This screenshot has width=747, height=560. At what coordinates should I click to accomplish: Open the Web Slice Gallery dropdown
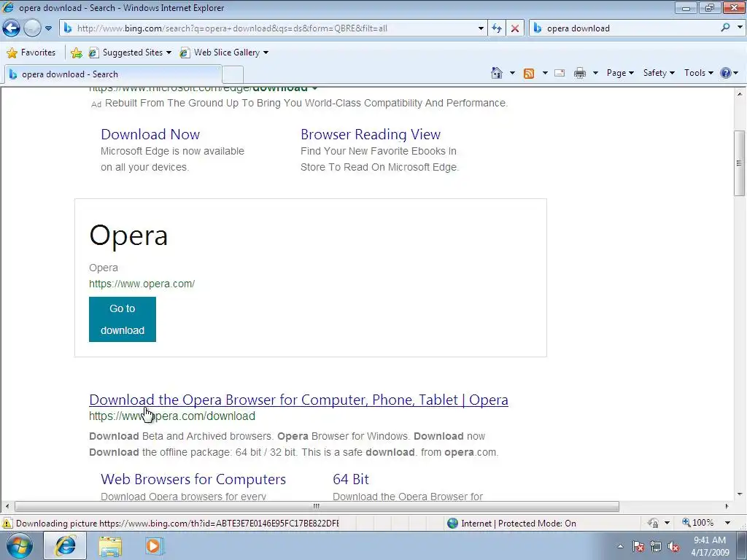(224, 52)
